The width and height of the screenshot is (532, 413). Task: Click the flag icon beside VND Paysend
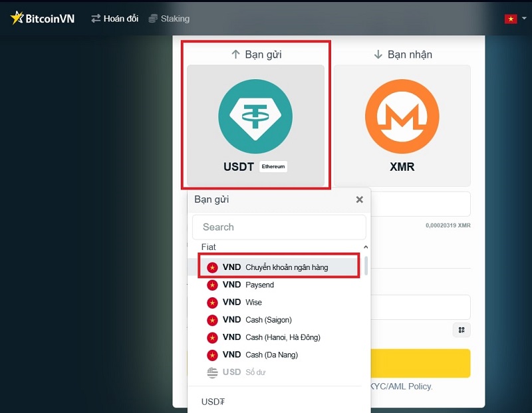pos(212,285)
